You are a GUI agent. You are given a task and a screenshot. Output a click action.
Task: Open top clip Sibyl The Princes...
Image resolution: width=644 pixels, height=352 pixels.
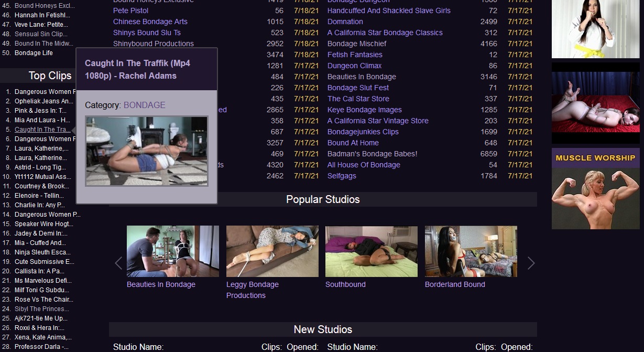point(42,309)
